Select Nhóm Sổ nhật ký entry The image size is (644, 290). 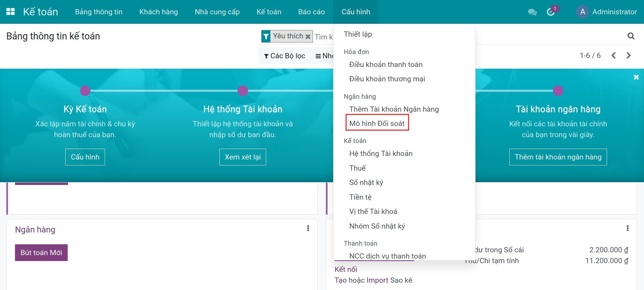tap(377, 226)
